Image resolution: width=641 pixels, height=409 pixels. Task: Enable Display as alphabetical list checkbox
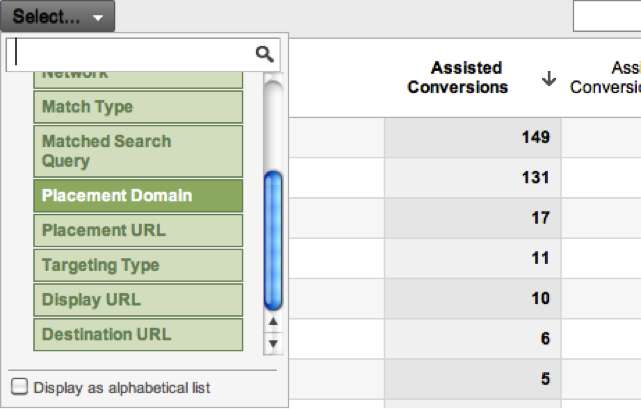coord(20,387)
